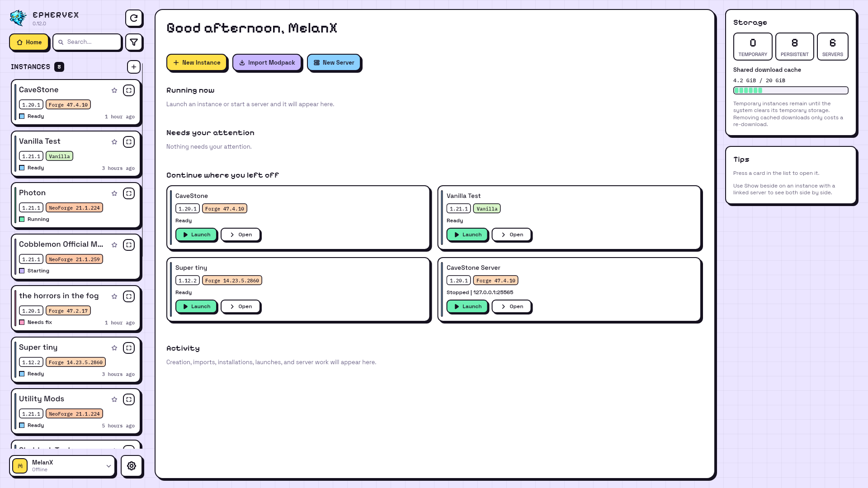Click the instances count badge 8
868x488 pixels.
[59, 67]
